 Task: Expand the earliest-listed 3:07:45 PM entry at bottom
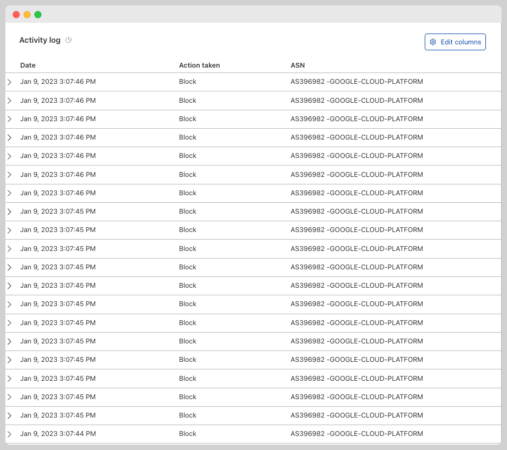tap(9, 416)
